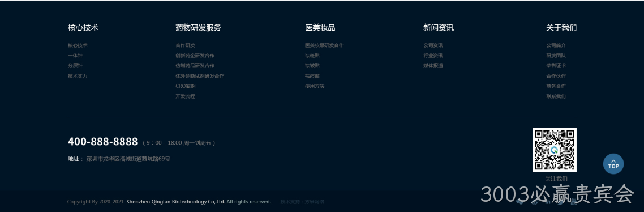Image resolution: width=644 pixels, height=212 pixels.
Task: Click the Shenzhen Qinglan Biotechnology Co.,Ltd. text
Action: point(176,202)
